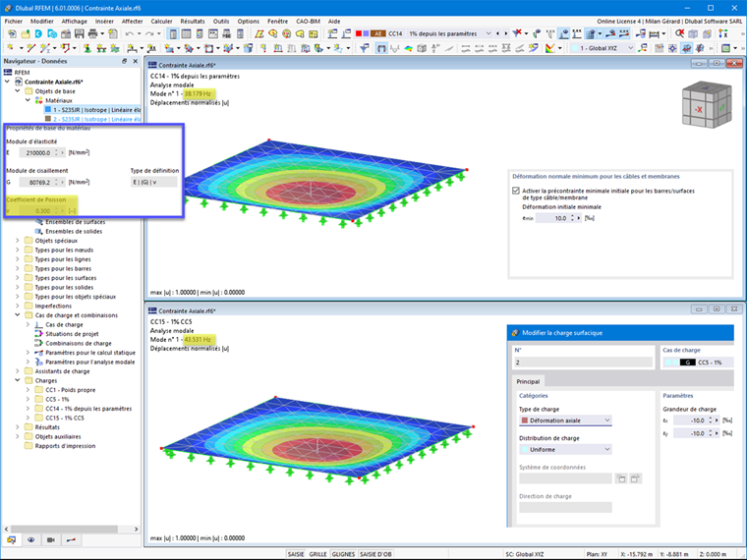Viewport: 747px width, 560px height.
Task: Click the Navigator views camera icon at bottom
Action: coord(51,540)
